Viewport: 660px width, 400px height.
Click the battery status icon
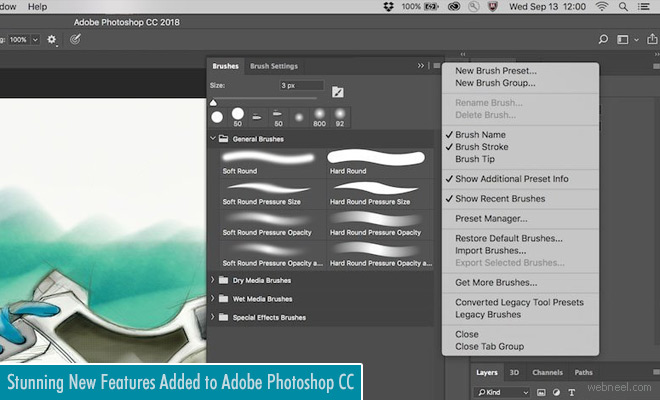(432, 6)
